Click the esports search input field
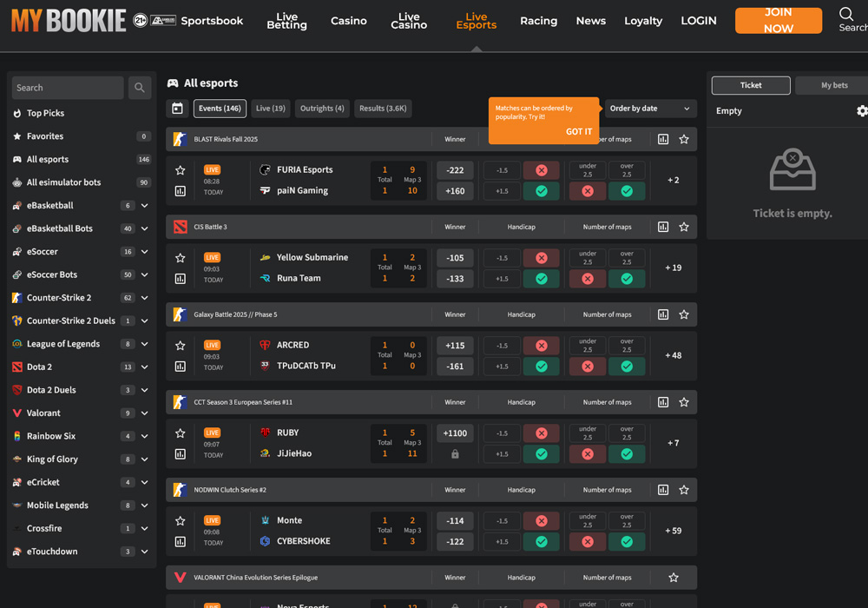 [x=67, y=88]
